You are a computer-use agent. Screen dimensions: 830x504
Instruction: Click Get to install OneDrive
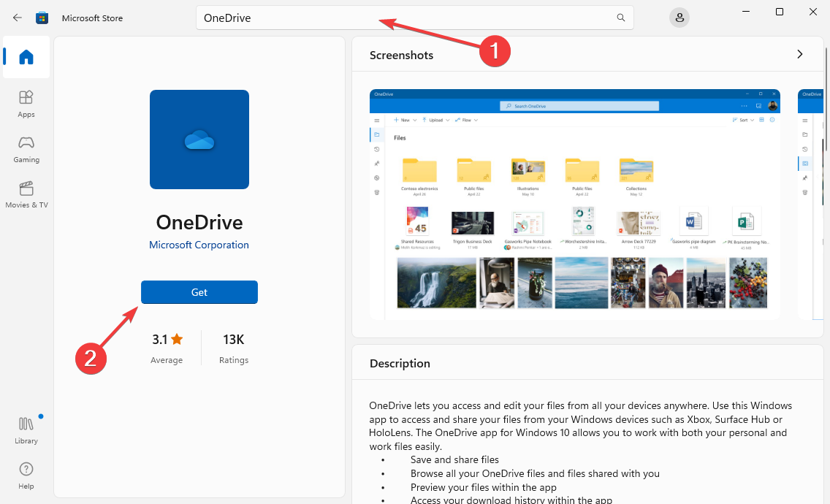coord(199,292)
